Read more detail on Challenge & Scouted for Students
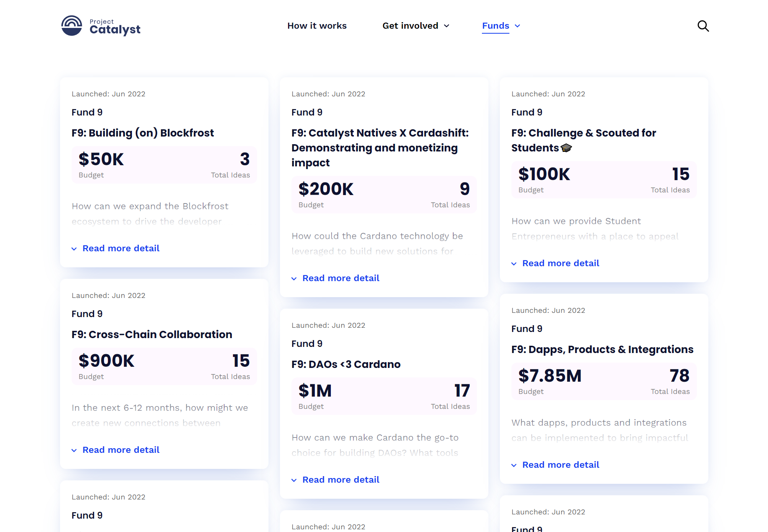 point(561,263)
